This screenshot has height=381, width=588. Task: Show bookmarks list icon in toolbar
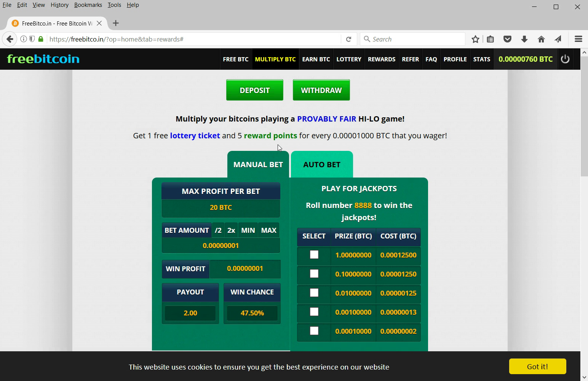(x=491, y=39)
